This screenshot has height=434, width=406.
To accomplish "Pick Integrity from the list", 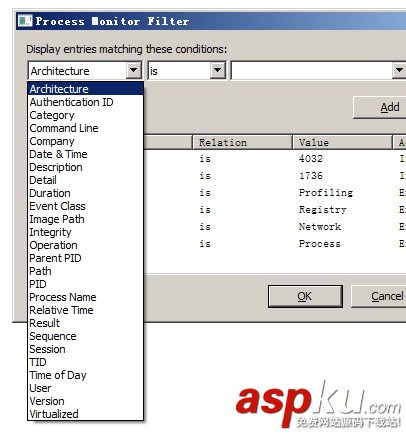I will click(85, 232).
